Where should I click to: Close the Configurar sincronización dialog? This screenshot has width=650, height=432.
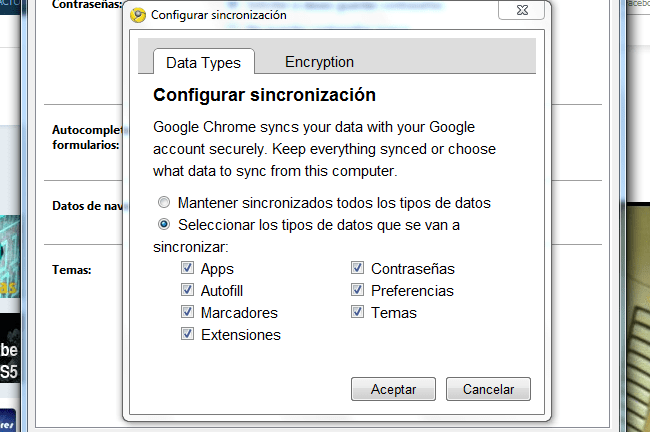click(x=521, y=10)
